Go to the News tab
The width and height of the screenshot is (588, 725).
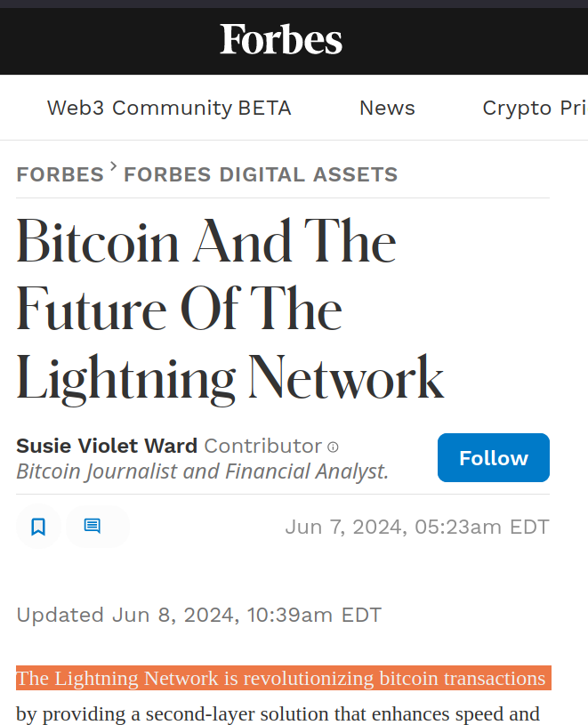[x=387, y=108]
